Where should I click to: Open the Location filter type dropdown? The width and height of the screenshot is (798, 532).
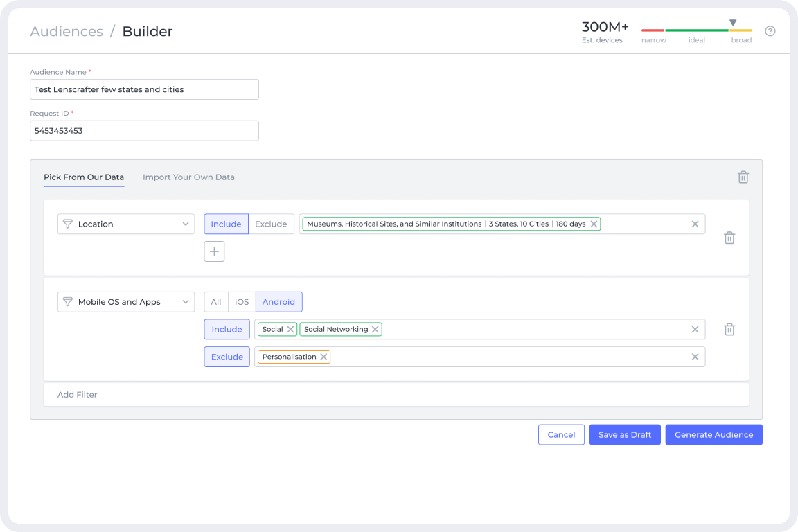(126, 224)
